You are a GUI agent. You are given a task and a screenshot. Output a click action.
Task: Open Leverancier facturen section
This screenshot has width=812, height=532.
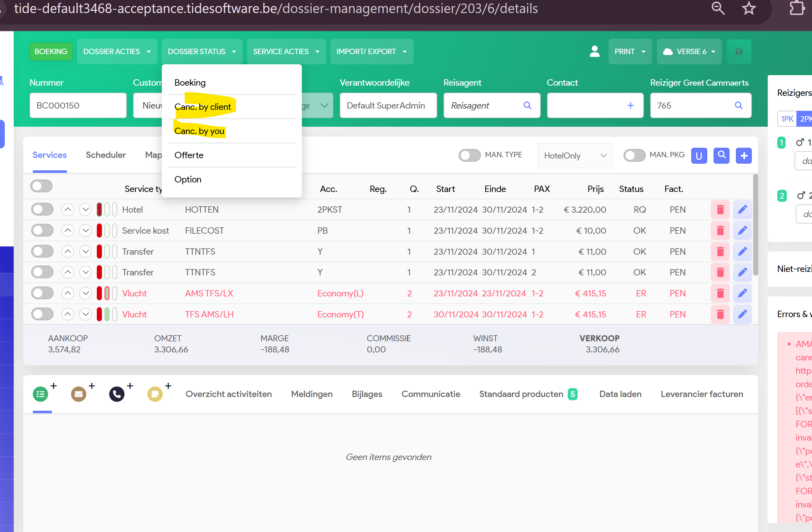point(702,394)
